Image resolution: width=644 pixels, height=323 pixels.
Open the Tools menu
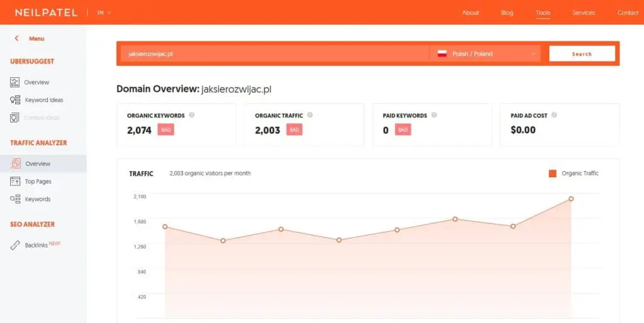click(543, 13)
